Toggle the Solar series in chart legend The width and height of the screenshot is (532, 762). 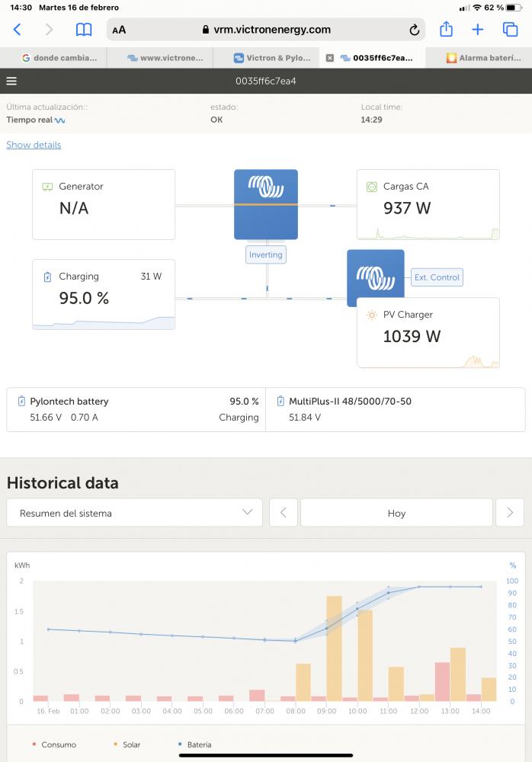[x=127, y=744]
